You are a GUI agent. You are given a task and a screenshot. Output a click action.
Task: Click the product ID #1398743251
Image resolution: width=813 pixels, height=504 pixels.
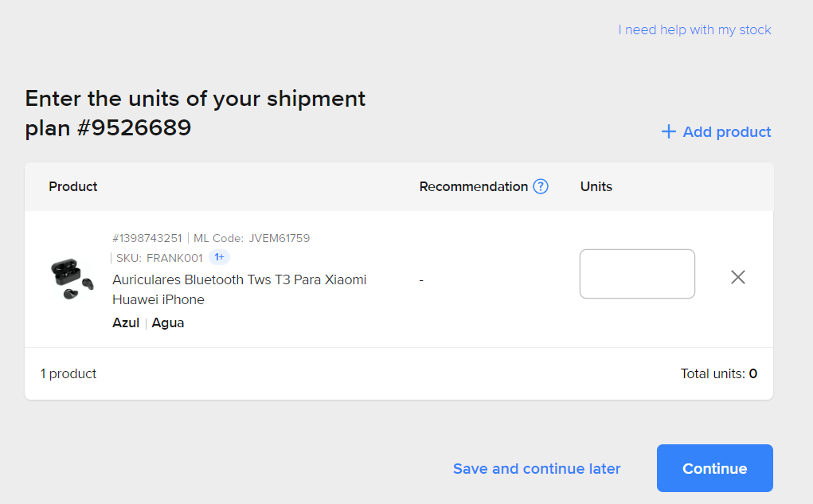point(147,238)
